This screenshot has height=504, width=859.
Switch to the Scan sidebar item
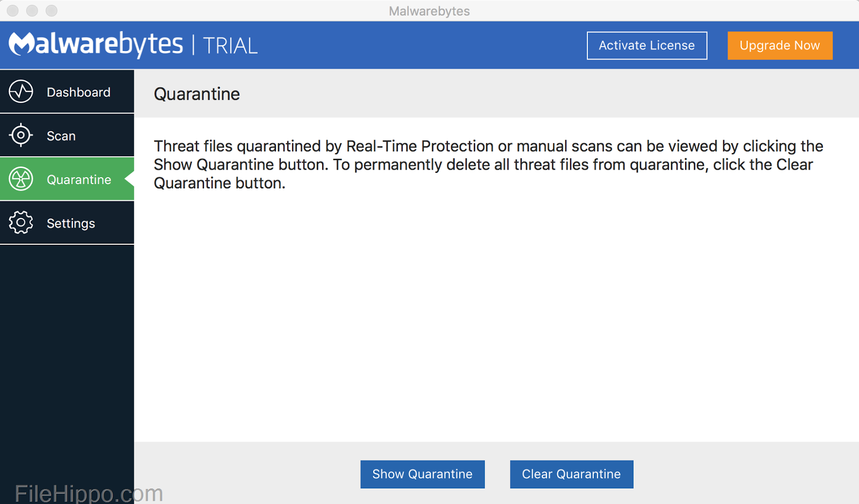(x=61, y=136)
